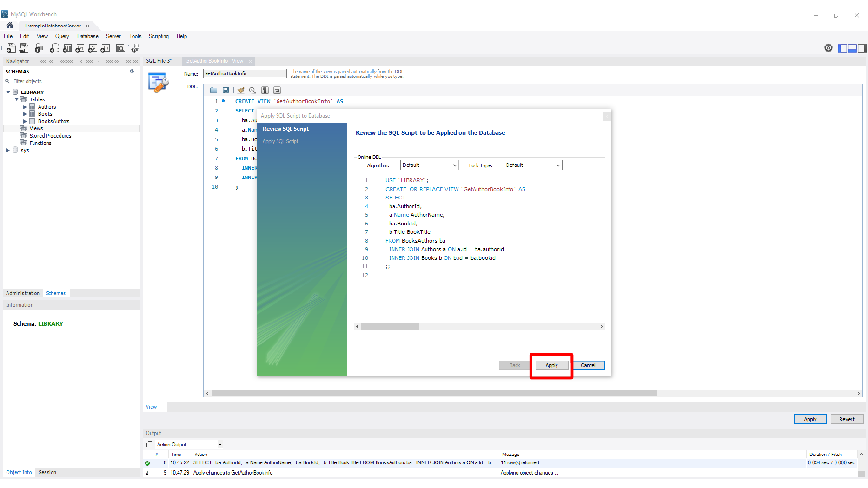The width and height of the screenshot is (868, 488).
Task: Open the Tools menu
Action: (135, 36)
